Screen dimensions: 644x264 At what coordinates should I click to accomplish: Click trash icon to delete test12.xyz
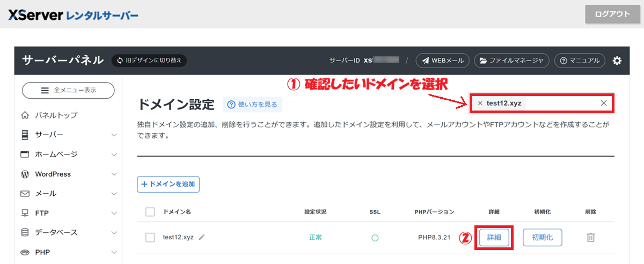click(x=590, y=237)
